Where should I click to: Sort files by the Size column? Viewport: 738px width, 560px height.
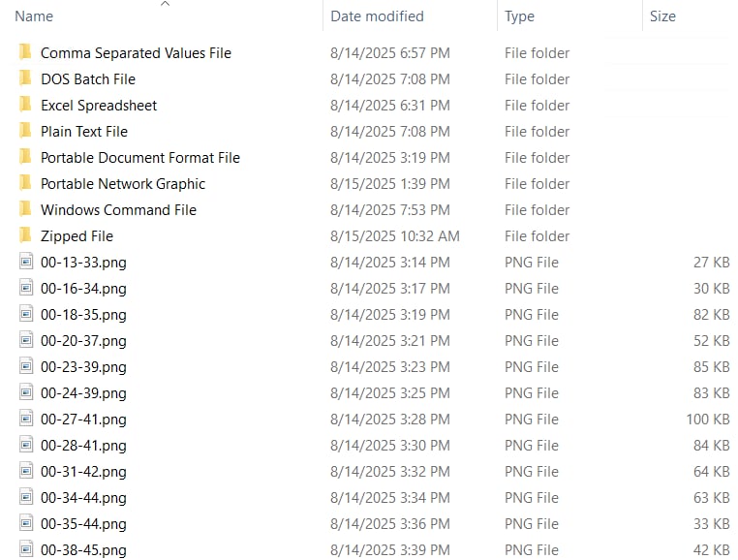[662, 16]
